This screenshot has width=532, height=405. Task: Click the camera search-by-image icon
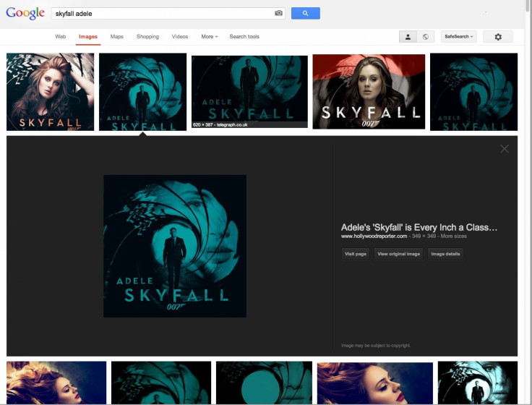278,13
